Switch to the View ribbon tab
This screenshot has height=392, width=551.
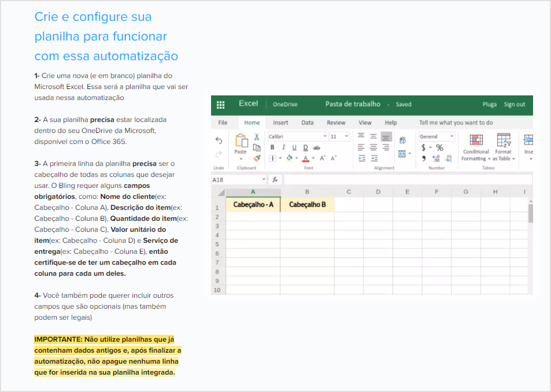(x=365, y=123)
